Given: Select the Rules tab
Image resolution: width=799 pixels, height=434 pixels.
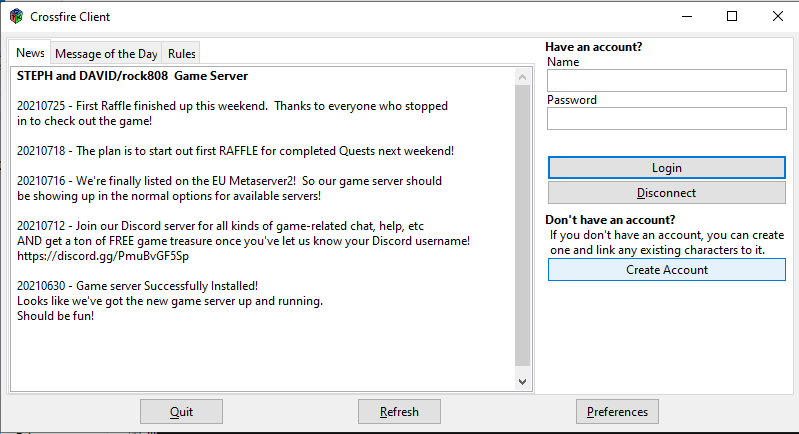Looking at the screenshot, I should tap(182, 54).
